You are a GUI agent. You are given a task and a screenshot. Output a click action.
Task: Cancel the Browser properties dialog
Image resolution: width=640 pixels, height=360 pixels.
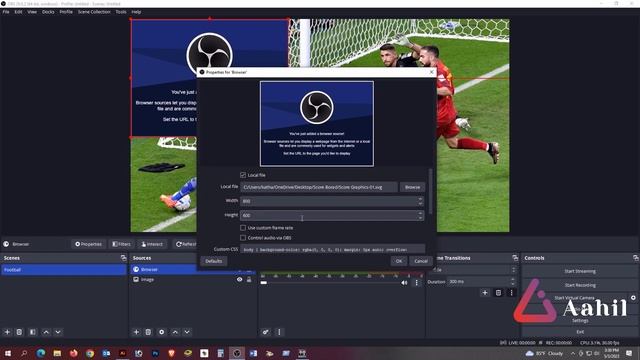coord(421,261)
